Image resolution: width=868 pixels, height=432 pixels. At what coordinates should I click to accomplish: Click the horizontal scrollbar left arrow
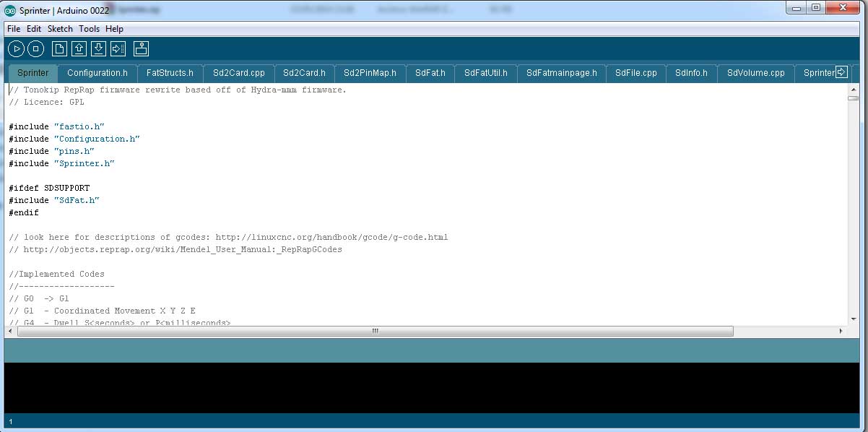pyautogui.click(x=9, y=331)
